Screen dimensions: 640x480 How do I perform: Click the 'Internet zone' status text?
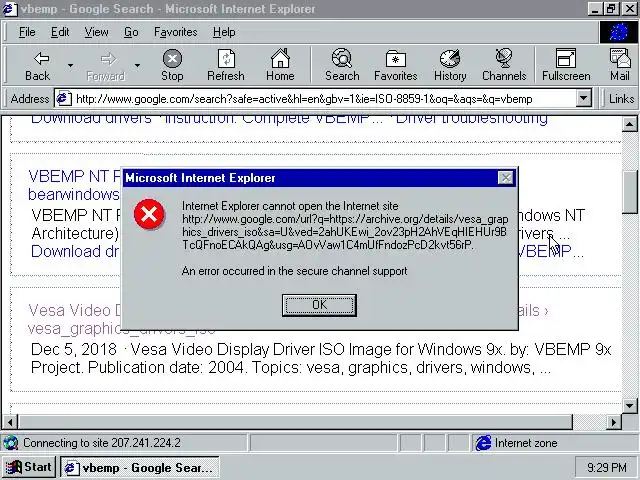[526, 443]
